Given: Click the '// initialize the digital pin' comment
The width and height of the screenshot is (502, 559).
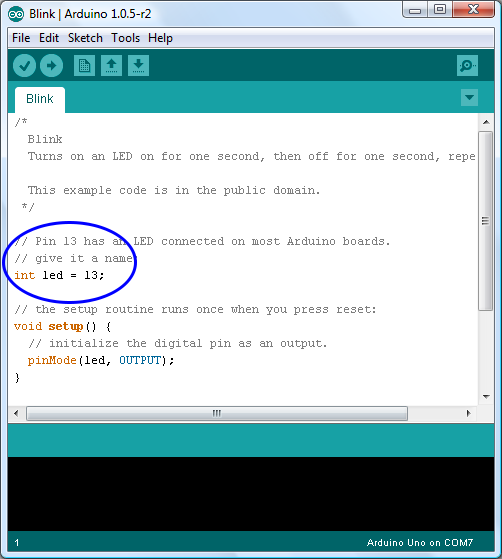Looking at the screenshot, I should (x=177, y=344).
